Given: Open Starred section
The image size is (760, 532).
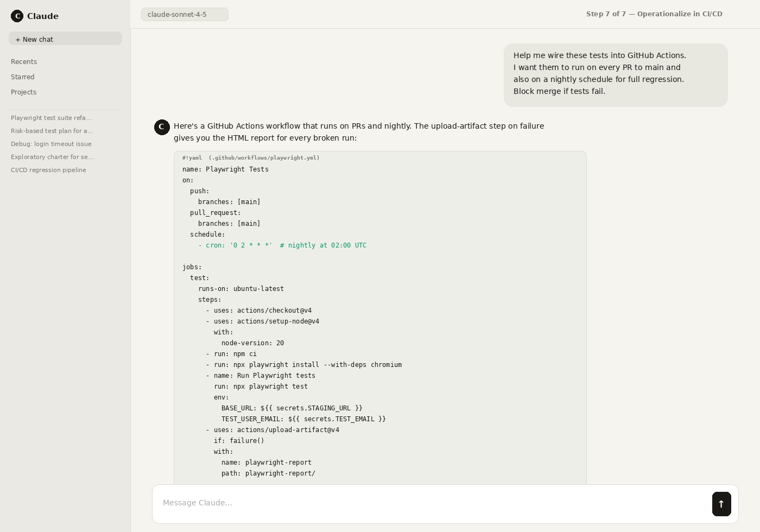Looking at the screenshot, I should (23, 77).
